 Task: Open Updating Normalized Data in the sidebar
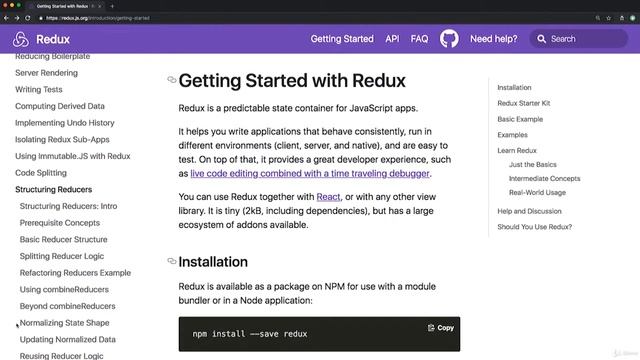(x=67, y=340)
